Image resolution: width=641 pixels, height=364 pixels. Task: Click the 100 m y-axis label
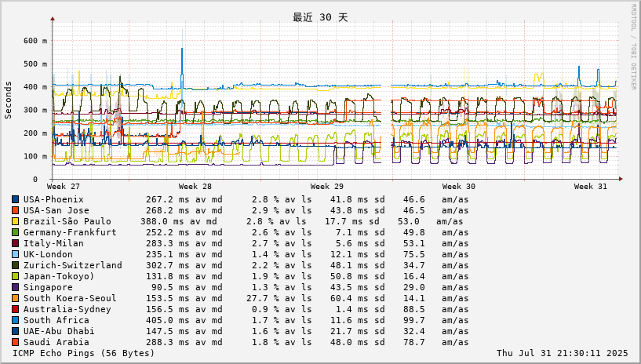coord(35,156)
